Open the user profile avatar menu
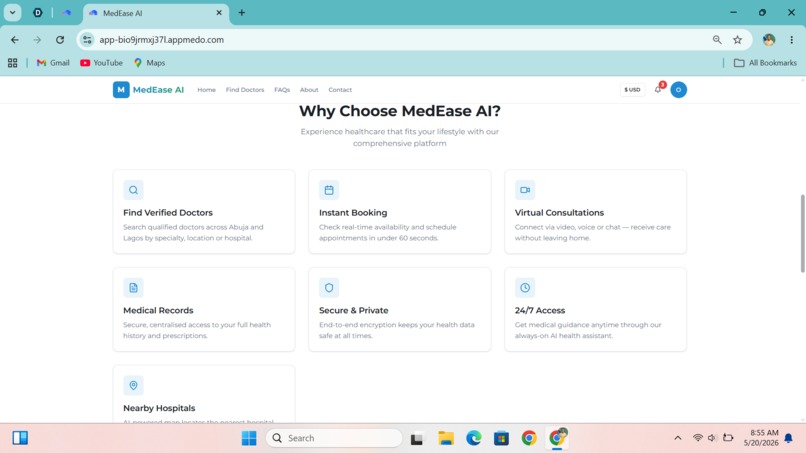Viewport: 806px width, 453px height. coord(679,89)
